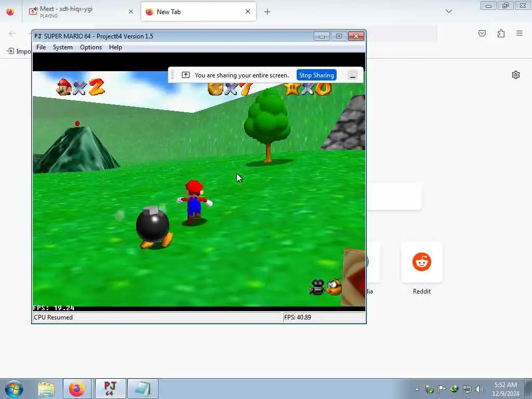Click FPS: 40.89 status bar value
The image size is (532, 399).
tap(297, 317)
